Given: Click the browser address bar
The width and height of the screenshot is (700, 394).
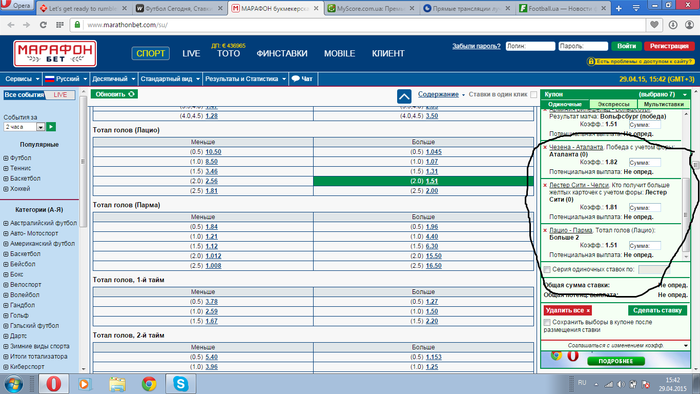Looking at the screenshot, I should click(357, 25).
